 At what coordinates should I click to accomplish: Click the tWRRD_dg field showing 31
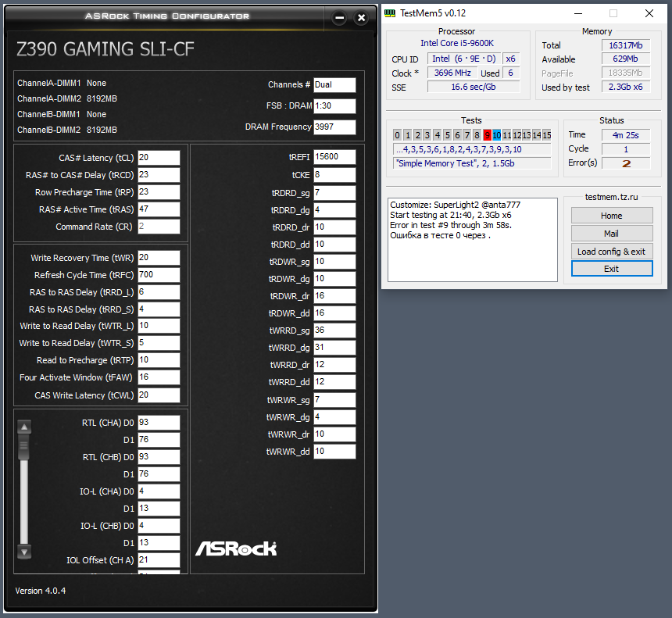(x=334, y=348)
